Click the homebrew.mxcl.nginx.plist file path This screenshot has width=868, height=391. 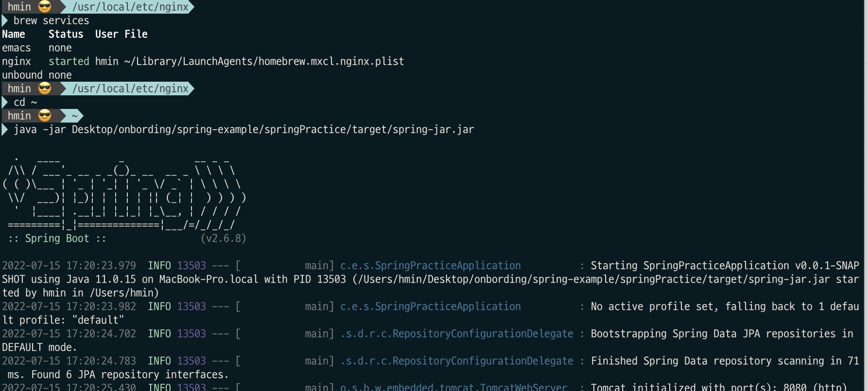click(x=264, y=61)
